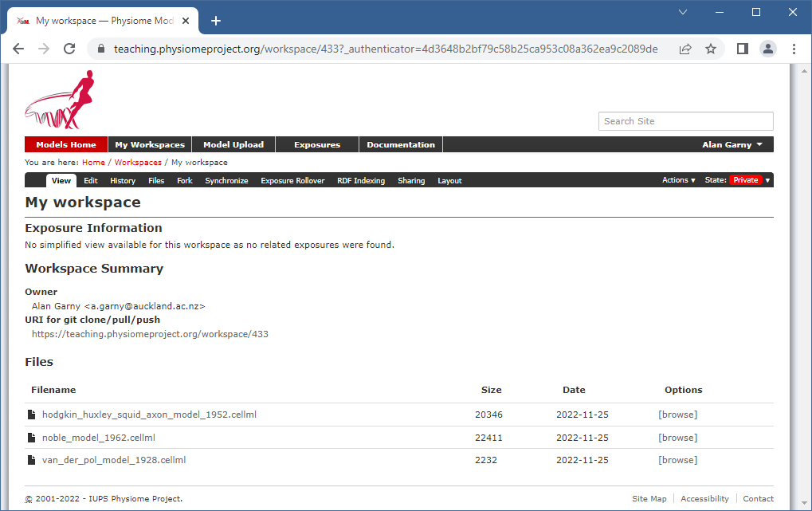Open the browser side panel icon
812x511 pixels.
coord(742,49)
